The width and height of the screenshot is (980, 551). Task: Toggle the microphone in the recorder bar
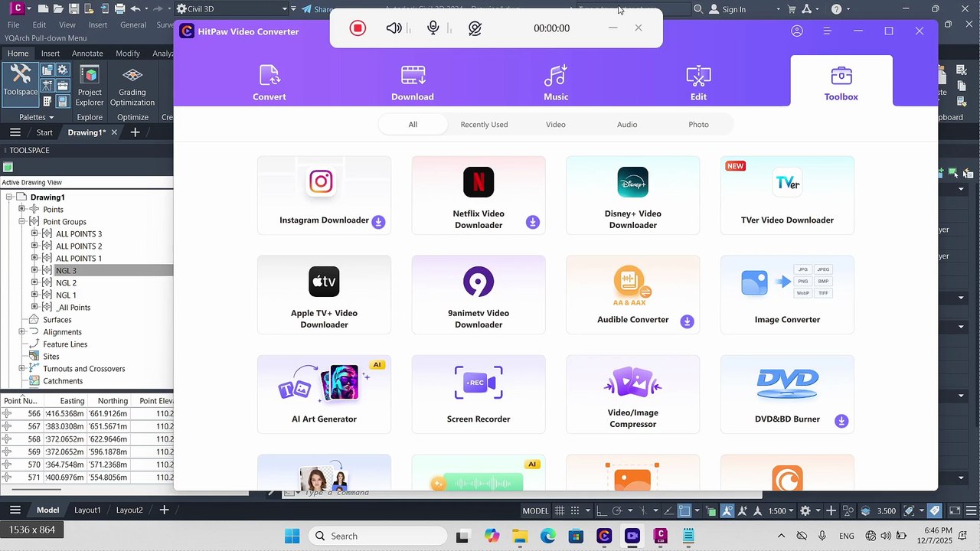[x=433, y=28]
